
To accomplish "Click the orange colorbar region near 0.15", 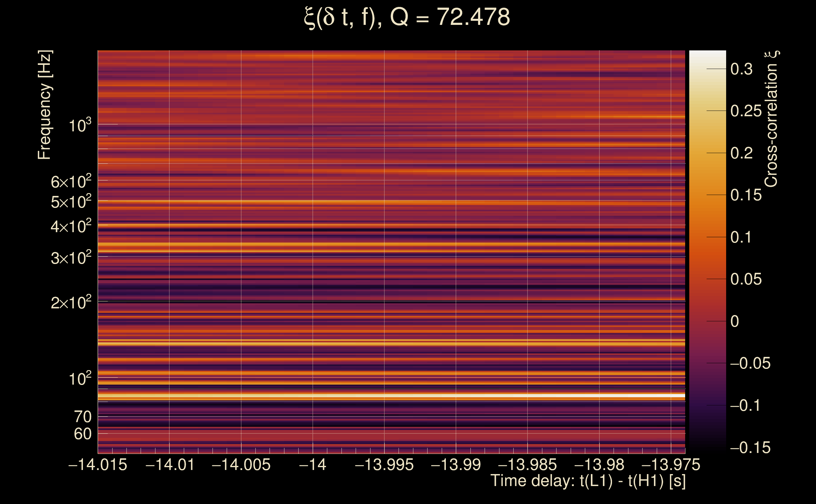I will pos(707,195).
